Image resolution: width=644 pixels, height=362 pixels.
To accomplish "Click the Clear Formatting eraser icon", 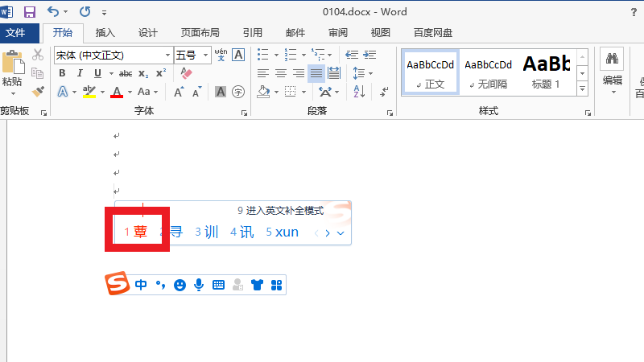I will tap(186, 73).
